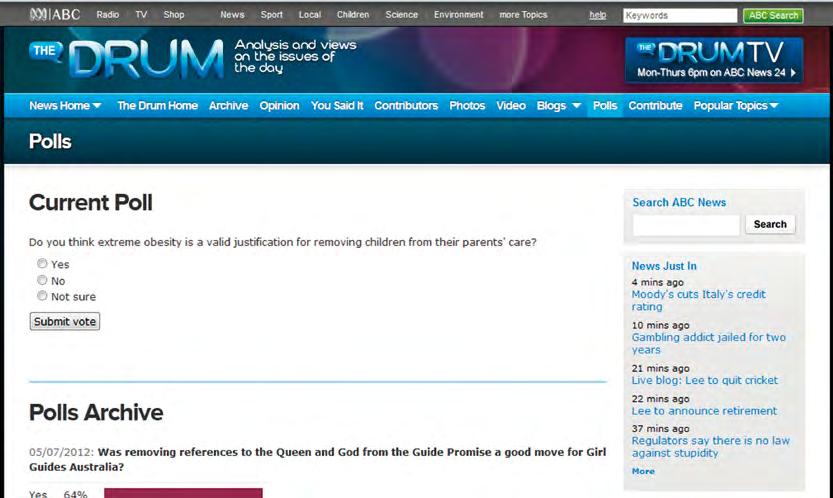Screen dimensions: 833x498
Task: Open the Contribute page
Action: 655,106
